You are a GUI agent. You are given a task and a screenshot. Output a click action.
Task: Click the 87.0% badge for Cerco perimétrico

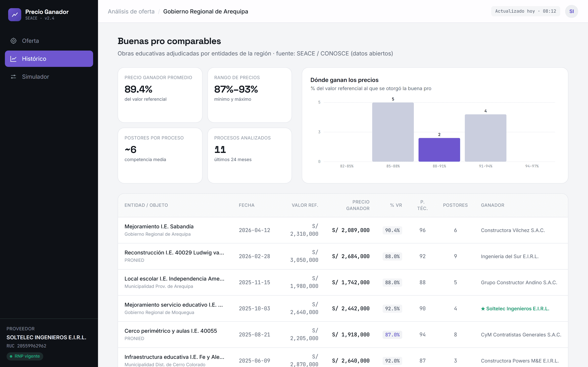(x=392, y=335)
